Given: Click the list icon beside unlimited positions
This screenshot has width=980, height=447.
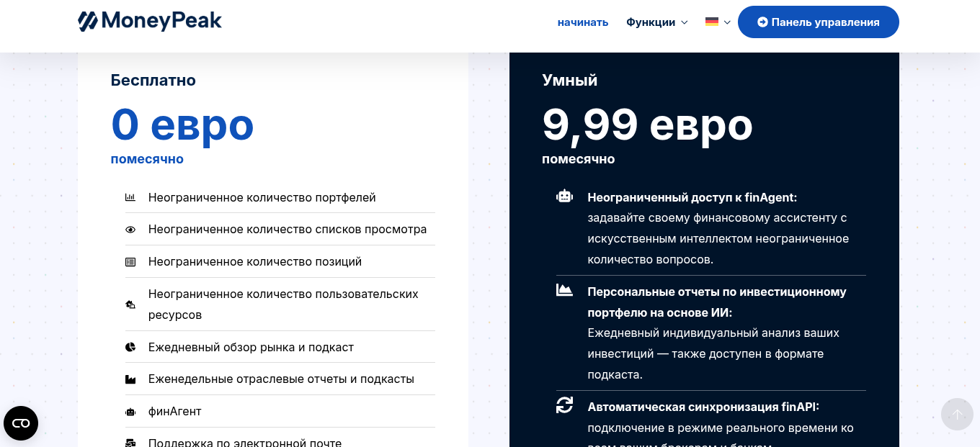Looking at the screenshot, I should (130, 262).
